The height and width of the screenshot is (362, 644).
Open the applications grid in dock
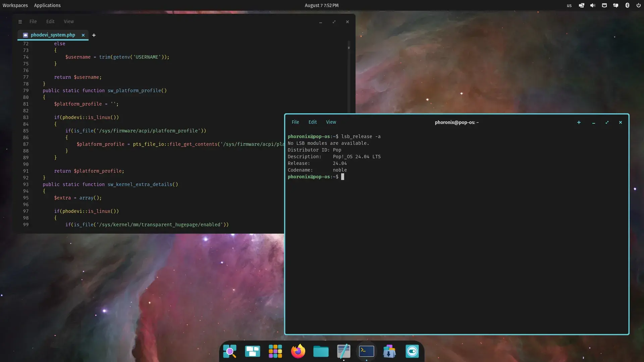[x=275, y=351]
